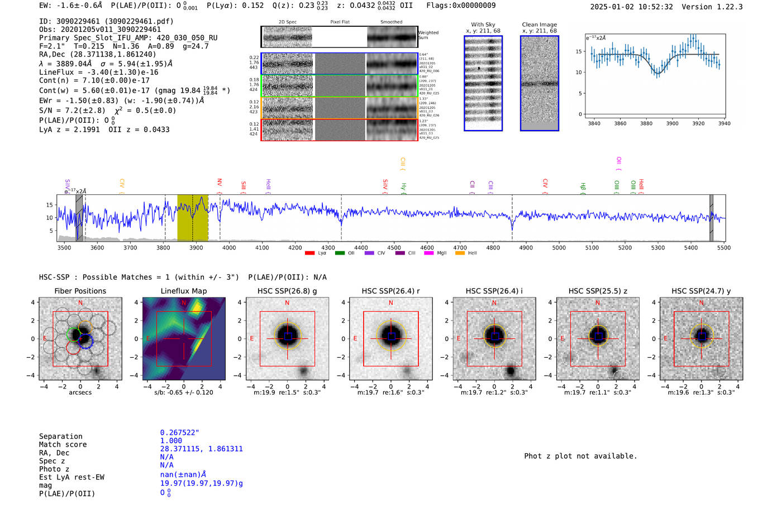The image size is (782, 532).
Task: Click the Phot z plot not available text
Action: (x=580, y=456)
